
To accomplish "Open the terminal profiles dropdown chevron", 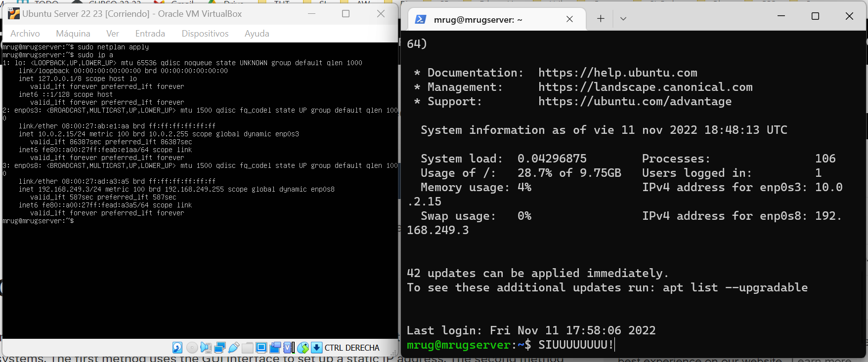I will pos(623,19).
